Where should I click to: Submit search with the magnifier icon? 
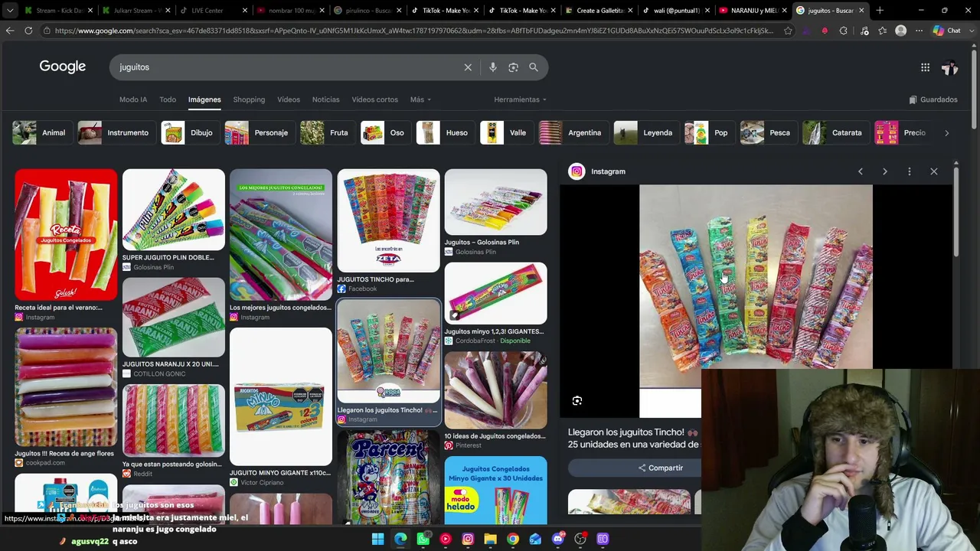tap(534, 67)
